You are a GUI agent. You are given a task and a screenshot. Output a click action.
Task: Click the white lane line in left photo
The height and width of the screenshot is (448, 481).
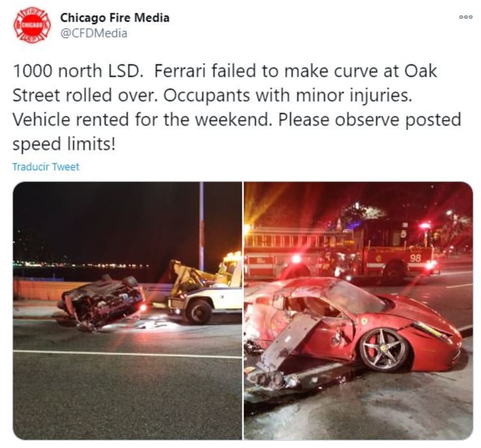[x=128, y=354]
